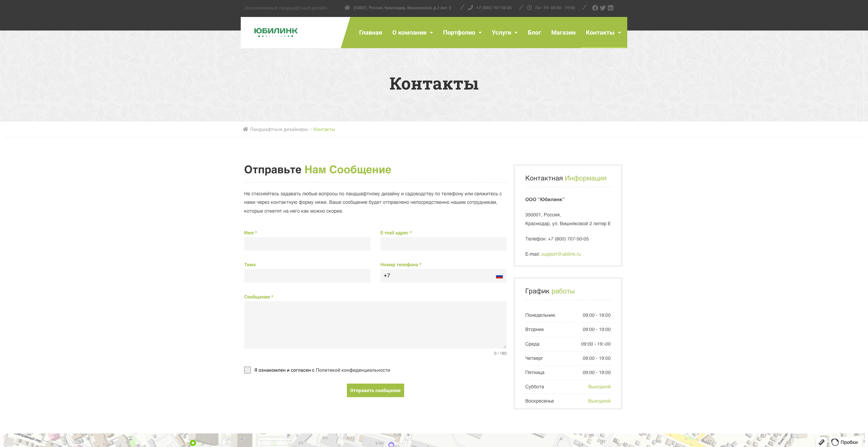Click the support@ubilink.ru email link
The image size is (868, 447).
(561, 254)
